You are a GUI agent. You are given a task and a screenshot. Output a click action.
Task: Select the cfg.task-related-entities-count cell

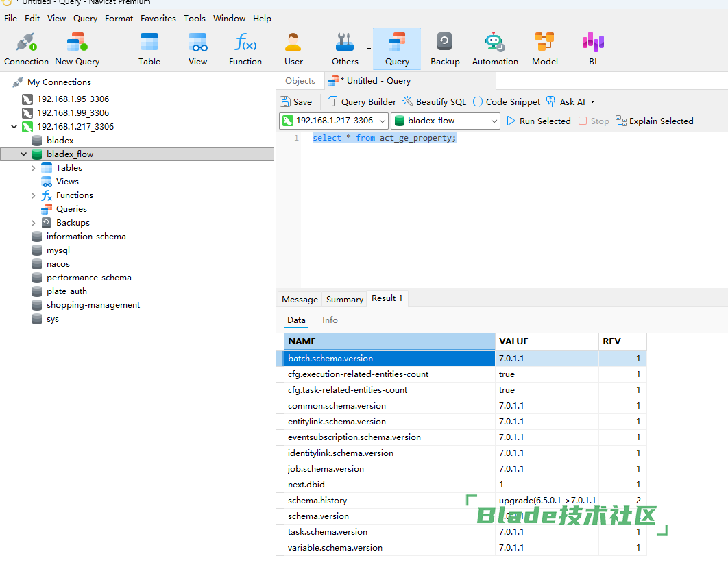point(389,390)
